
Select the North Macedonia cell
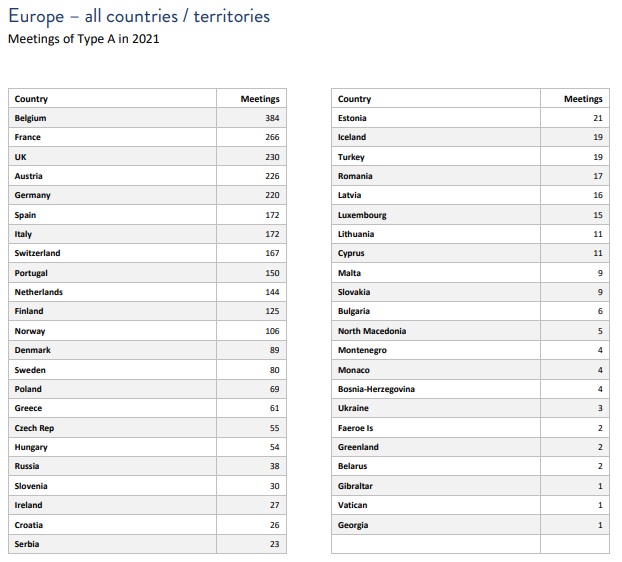coord(372,331)
